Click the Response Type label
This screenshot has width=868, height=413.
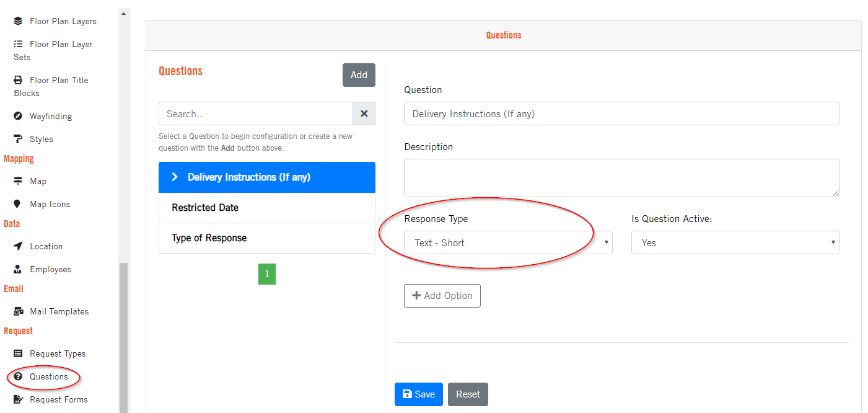tap(436, 219)
